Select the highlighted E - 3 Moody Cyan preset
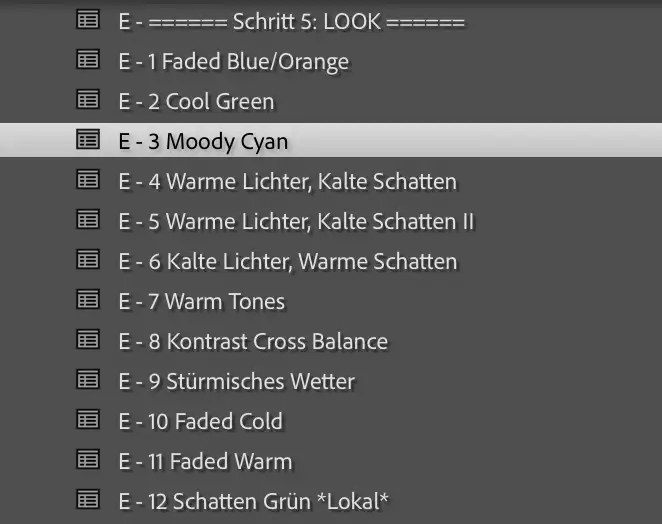662x524 pixels. click(331, 141)
